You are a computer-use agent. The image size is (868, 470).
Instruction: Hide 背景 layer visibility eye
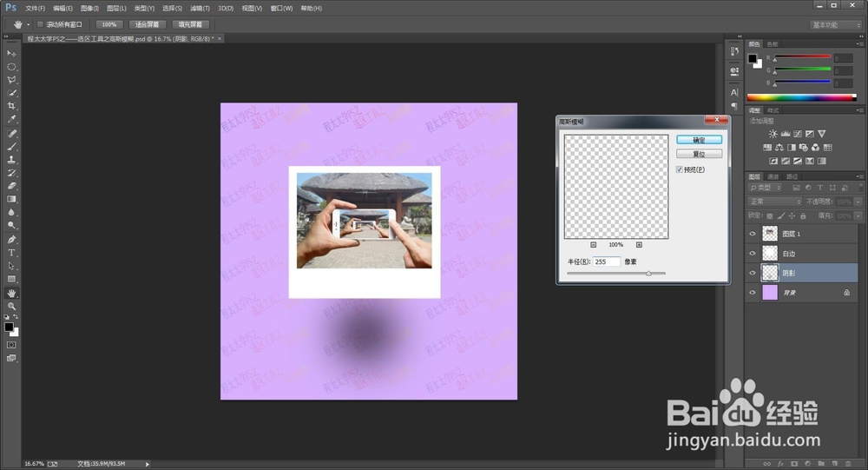click(753, 293)
